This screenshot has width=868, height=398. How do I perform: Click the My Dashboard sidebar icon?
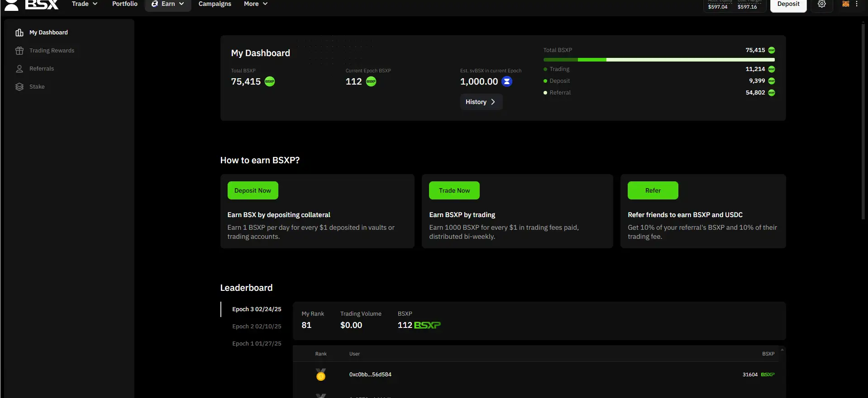19,33
